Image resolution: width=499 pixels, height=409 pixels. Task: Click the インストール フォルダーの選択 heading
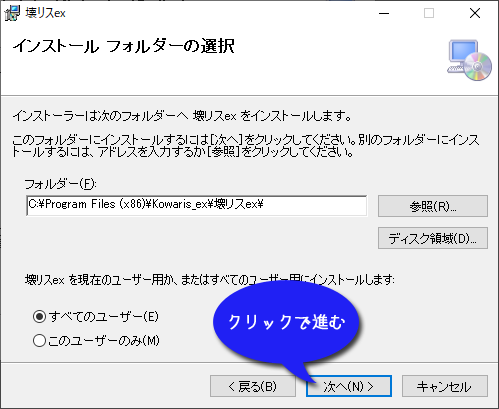click(x=123, y=46)
